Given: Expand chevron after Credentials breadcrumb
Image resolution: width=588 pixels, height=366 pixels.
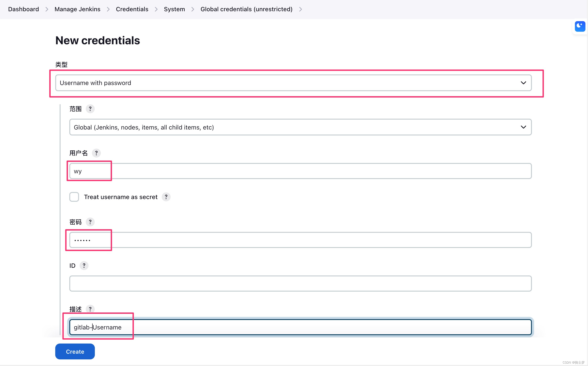Looking at the screenshot, I should 156,9.
